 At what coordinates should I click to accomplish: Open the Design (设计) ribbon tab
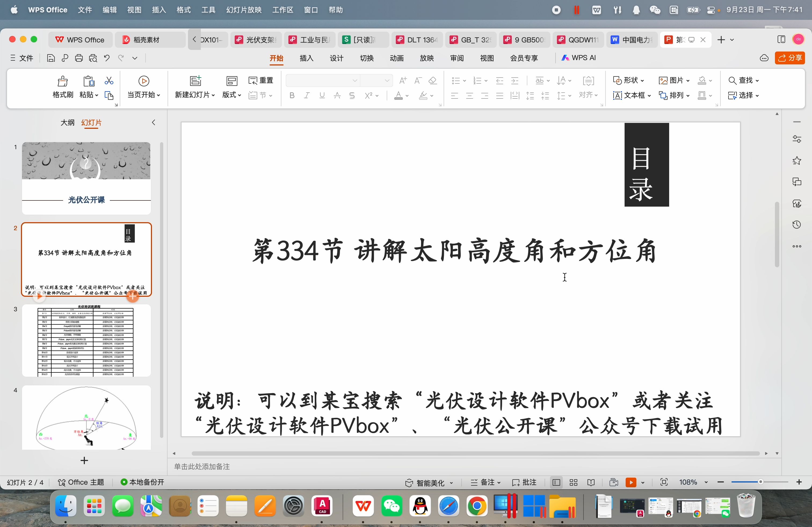(336, 58)
